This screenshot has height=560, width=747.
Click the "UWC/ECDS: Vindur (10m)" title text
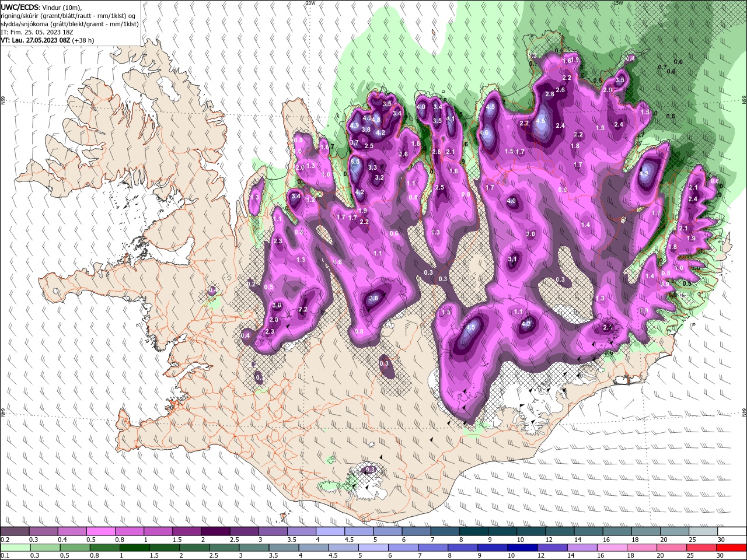click(x=41, y=7)
